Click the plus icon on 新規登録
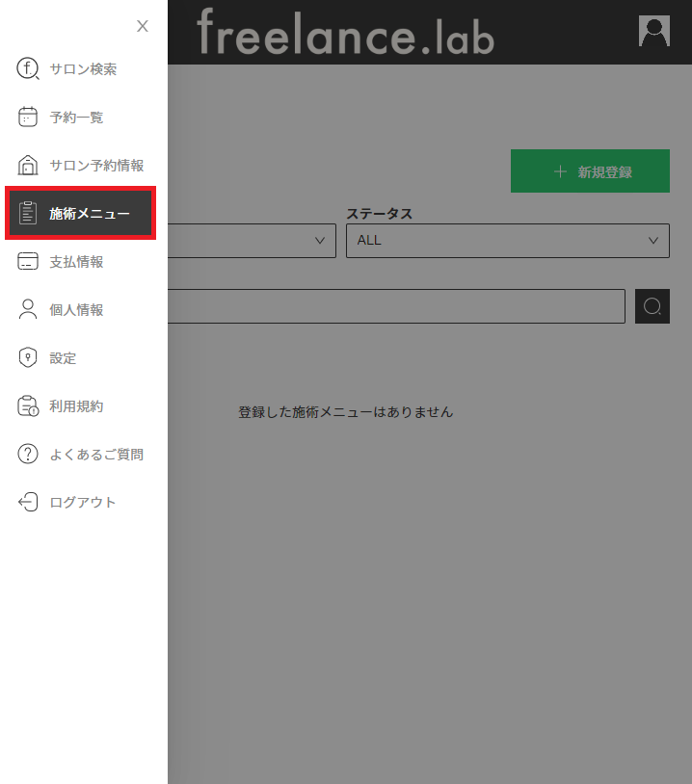This screenshot has width=692, height=784. click(560, 171)
